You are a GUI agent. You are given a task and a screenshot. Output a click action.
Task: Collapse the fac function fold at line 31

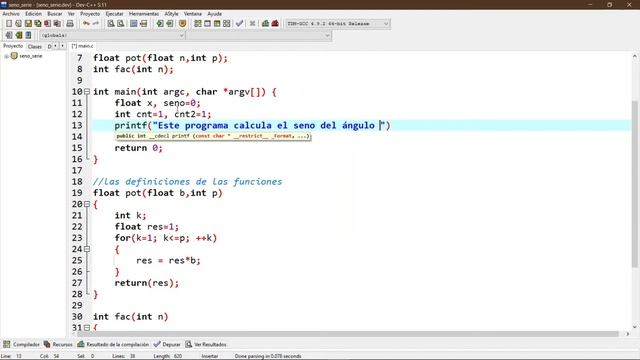click(x=87, y=327)
